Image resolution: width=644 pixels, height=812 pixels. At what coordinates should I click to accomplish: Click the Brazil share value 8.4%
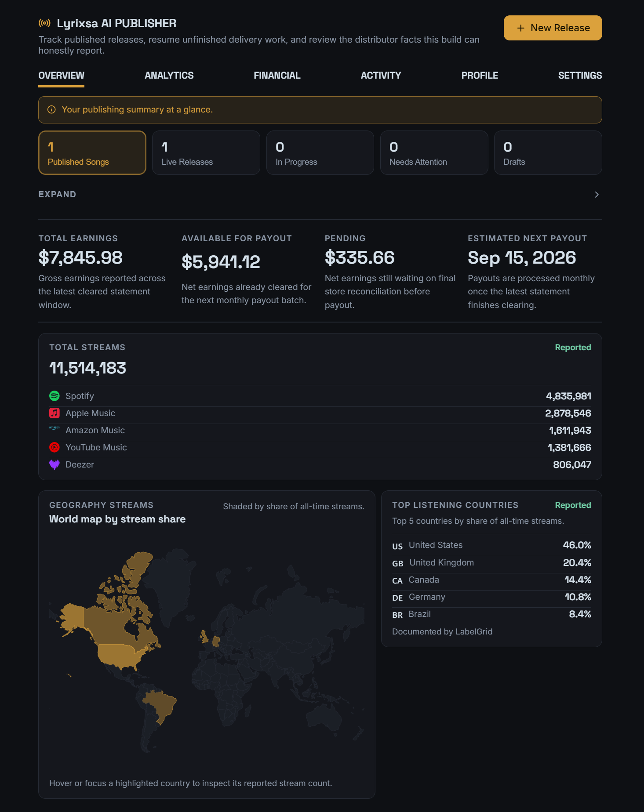[x=580, y=614]
